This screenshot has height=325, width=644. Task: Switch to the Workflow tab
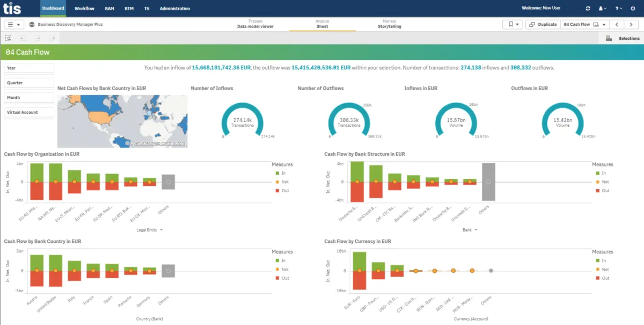coord(84,9)
